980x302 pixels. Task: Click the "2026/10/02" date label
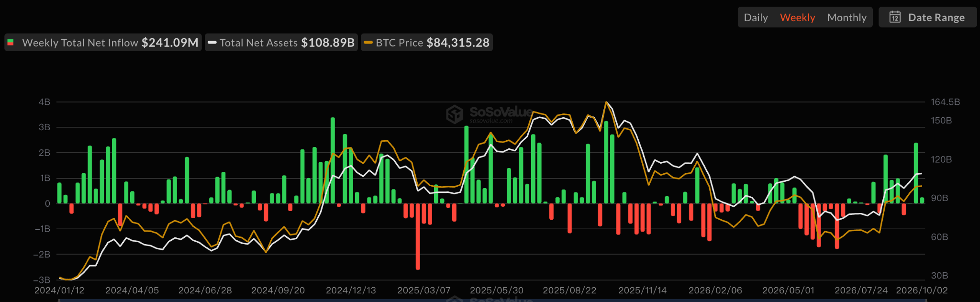coord(922,291)
